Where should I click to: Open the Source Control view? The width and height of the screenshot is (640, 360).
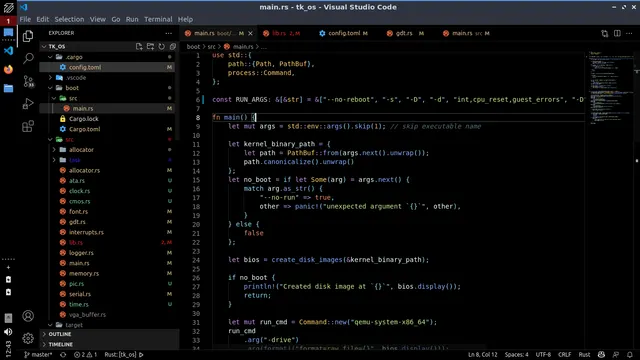(x=28, y=81)
